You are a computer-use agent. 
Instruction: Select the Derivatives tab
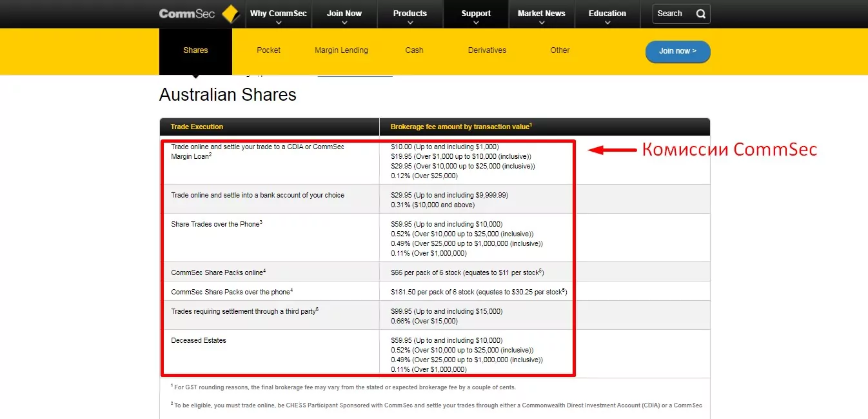click(487, 50)
